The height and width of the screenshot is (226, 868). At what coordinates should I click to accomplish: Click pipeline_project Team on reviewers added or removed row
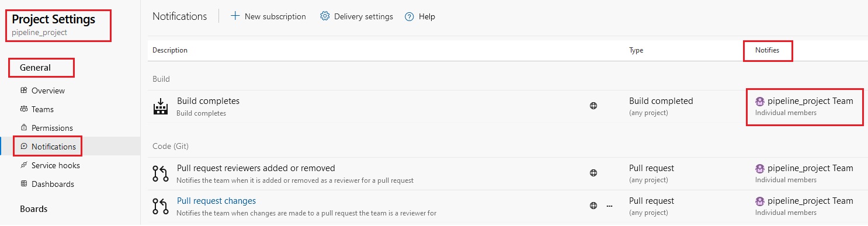[x=810, y=168]
